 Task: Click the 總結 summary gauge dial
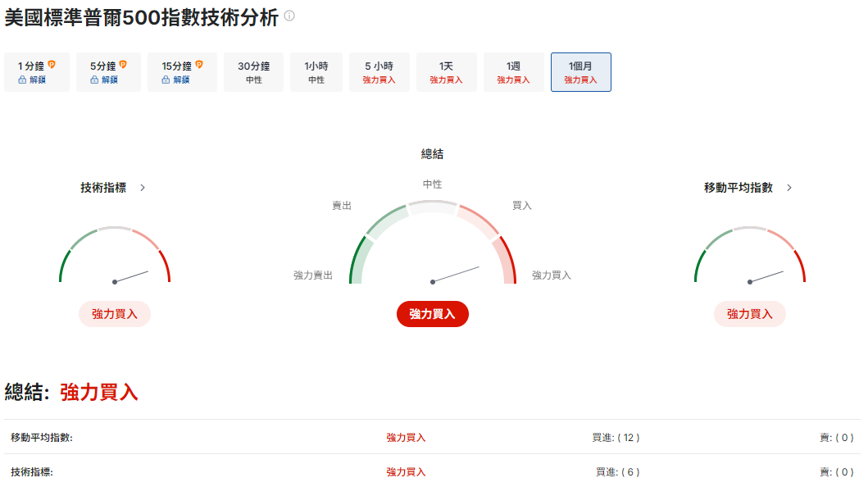pos(433,254)
